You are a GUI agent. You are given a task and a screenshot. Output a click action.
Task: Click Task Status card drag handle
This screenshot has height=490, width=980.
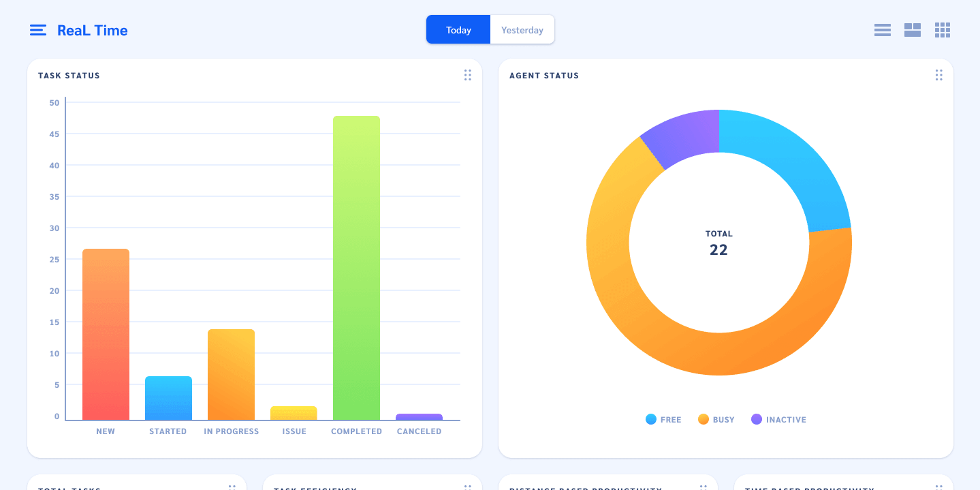click(x=467, y=75)
